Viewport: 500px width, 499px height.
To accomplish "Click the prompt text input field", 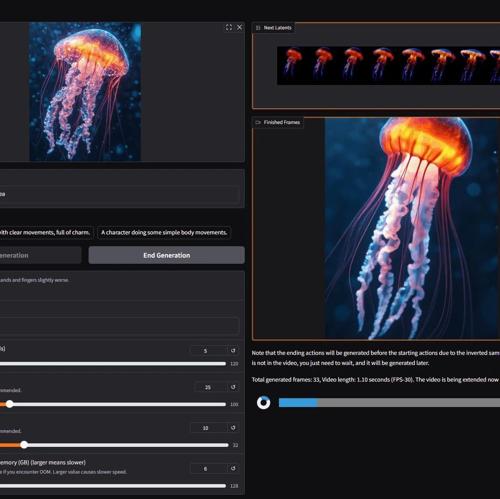I will coord(119,194).
